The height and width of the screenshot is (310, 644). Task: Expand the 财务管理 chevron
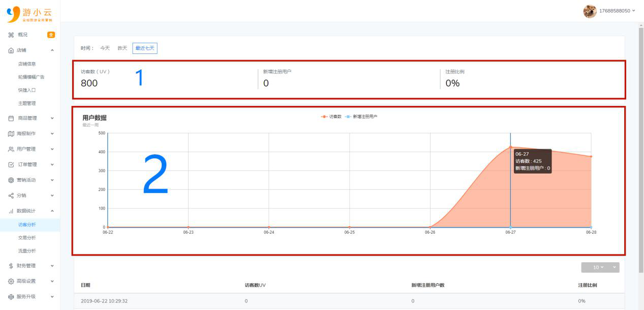[52, 266]
